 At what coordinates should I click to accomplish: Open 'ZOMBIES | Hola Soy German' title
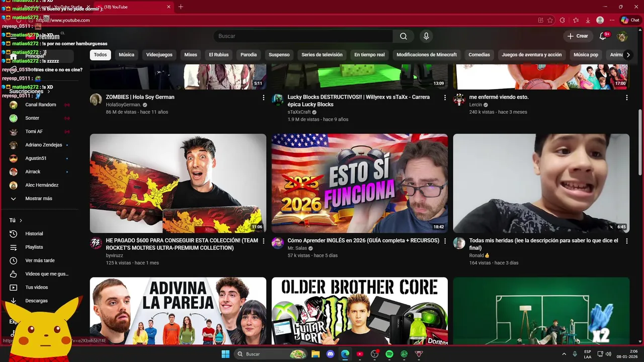[140, 97]
